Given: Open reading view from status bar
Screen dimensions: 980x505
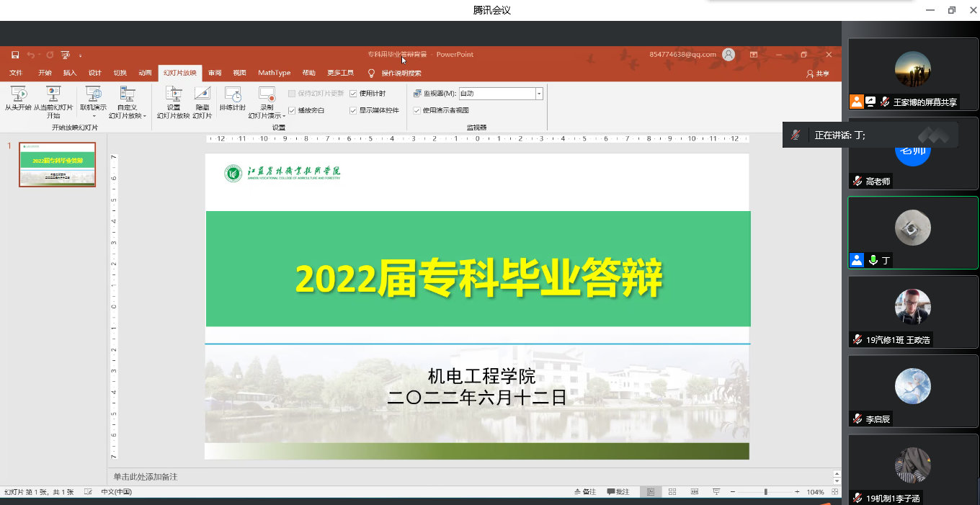Looking at the screenshot, I should coord(695,492).
